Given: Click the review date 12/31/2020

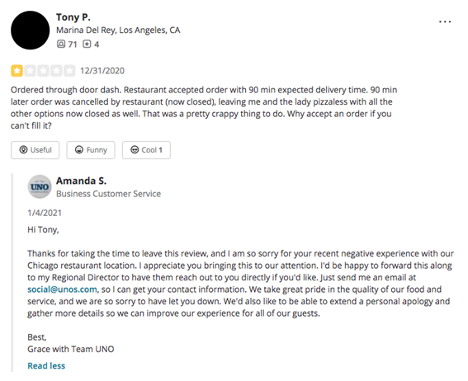Looking at the screenshot, I should pos(102,71).
